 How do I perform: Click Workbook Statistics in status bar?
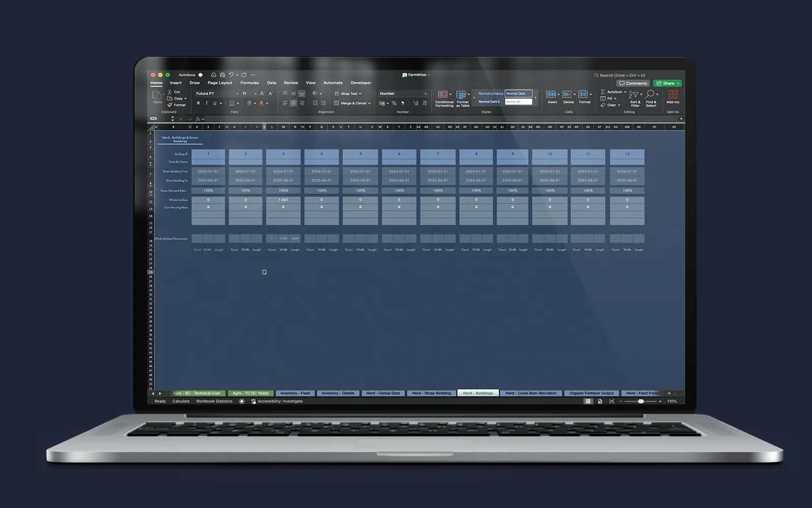click(214, 401)
